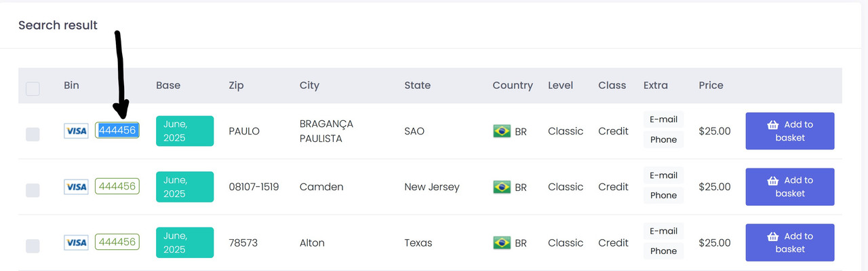Click the highlighted 444456 badge in the first row

click(117, 130)
